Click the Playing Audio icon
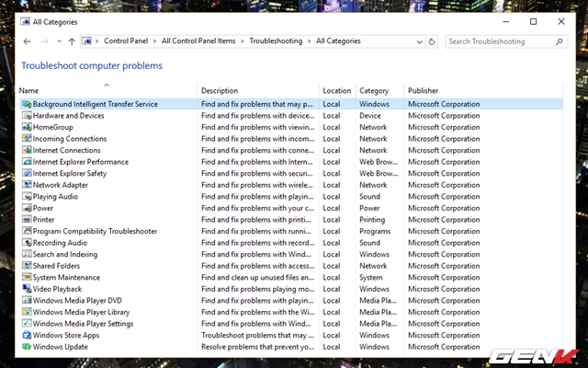This screenshot has width=588, height=368. click(27, 197)
